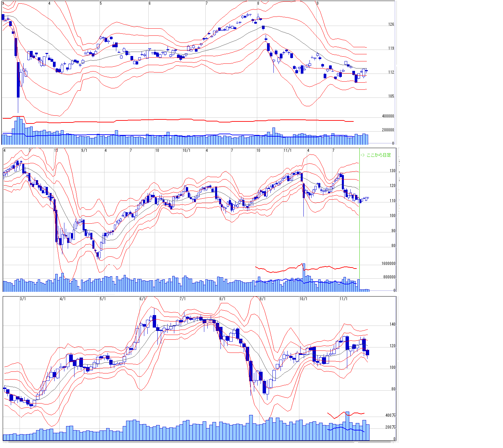Select month 5 marker on top chart
The image size is (503, 448).
101,3
